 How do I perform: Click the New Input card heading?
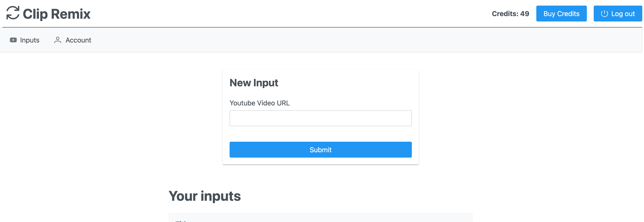[253, 83]
